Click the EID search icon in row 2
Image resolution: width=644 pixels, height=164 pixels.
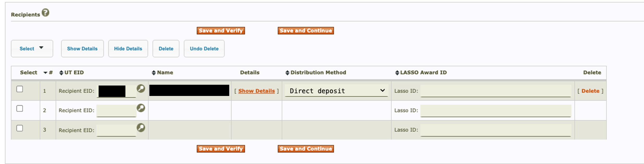[x=141, y=108]
